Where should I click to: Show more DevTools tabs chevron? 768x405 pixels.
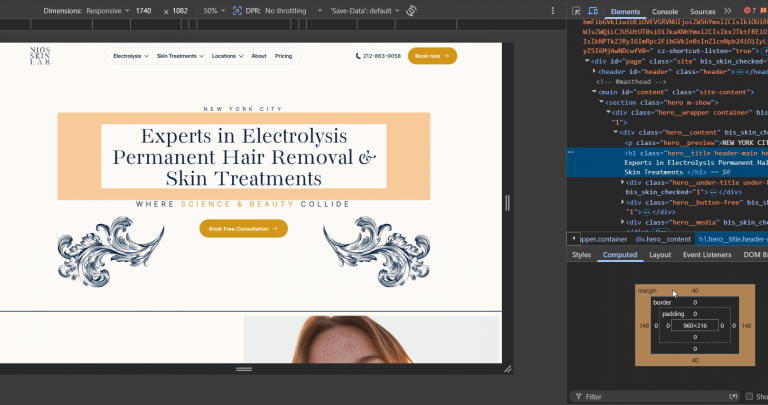tap(728, 11)
